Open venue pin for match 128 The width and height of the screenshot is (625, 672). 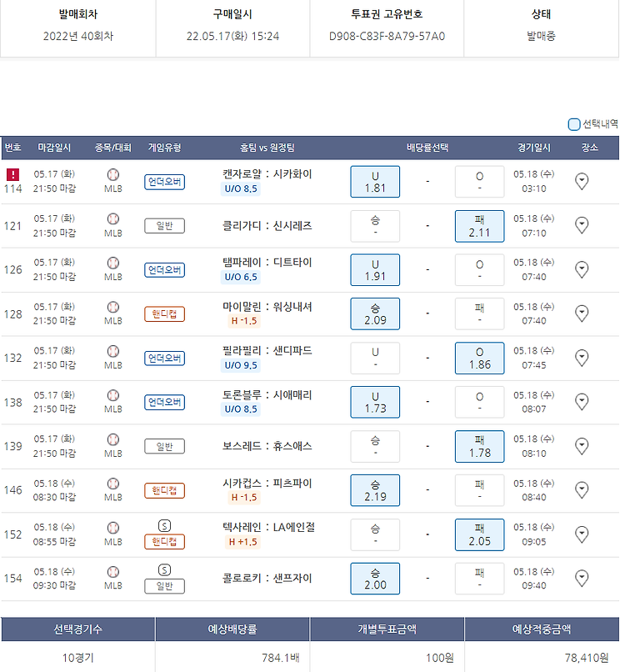point(582,313)
